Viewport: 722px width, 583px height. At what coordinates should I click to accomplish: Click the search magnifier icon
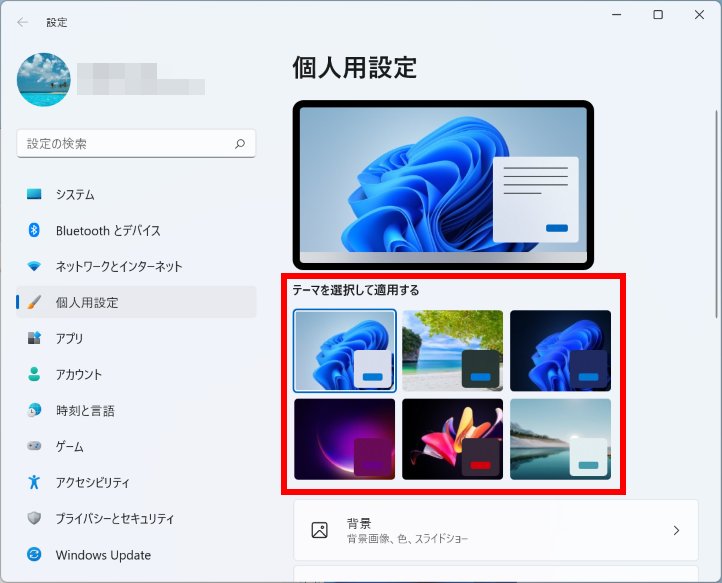[x=240, y=144]
